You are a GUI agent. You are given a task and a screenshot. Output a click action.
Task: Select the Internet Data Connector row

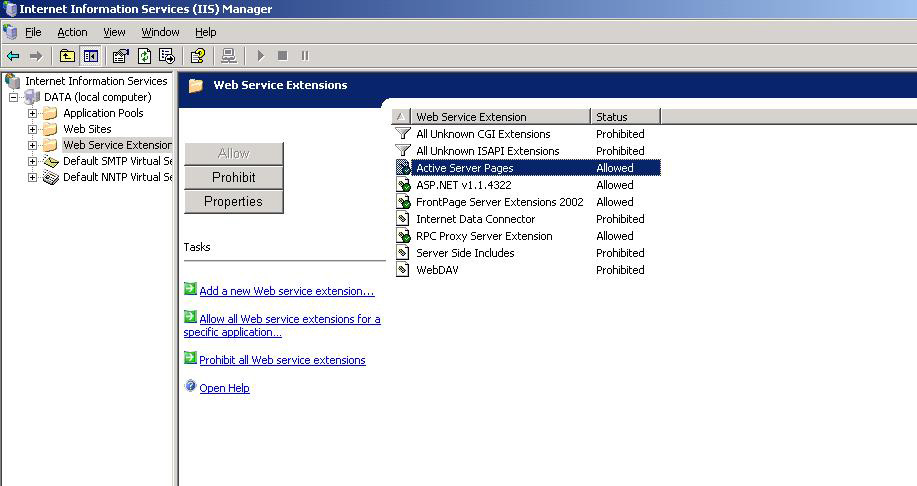click(528, 219)
